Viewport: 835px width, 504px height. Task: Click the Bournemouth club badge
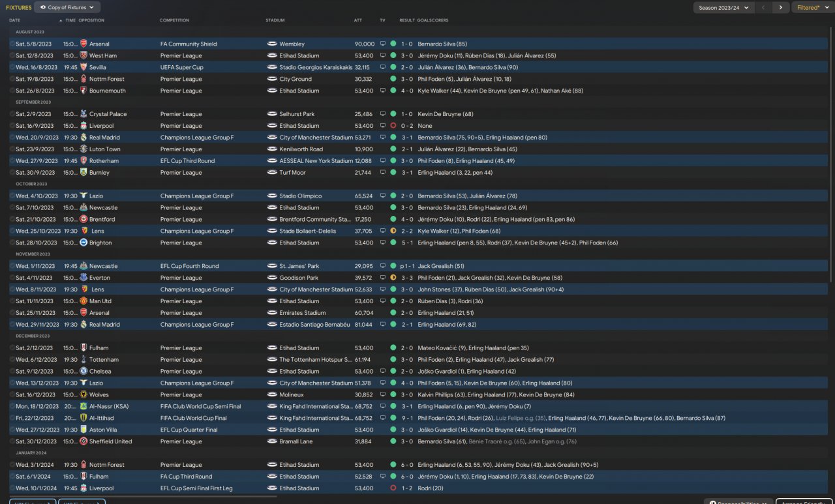83,91
